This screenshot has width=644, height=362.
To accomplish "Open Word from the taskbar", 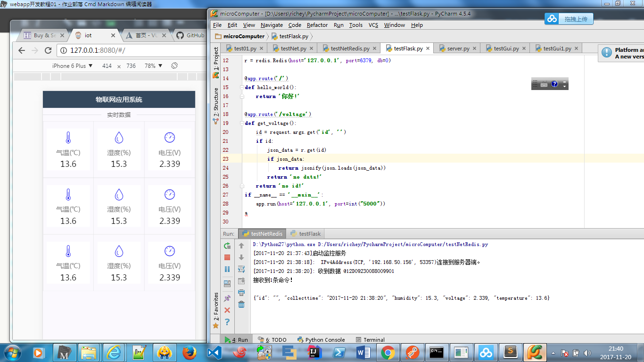I will pos(363,352).
